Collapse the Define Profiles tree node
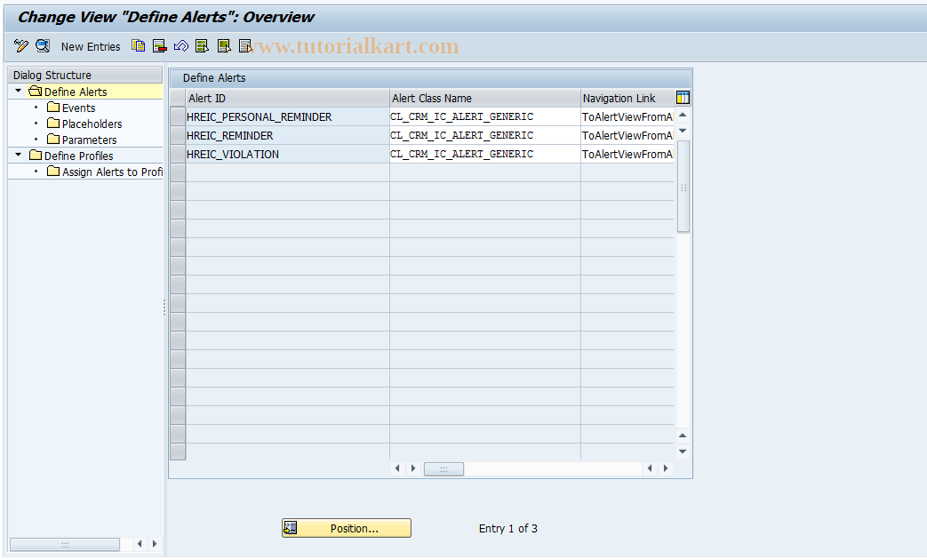The height and width of the screenshot is (560, 927). [19, 155]
